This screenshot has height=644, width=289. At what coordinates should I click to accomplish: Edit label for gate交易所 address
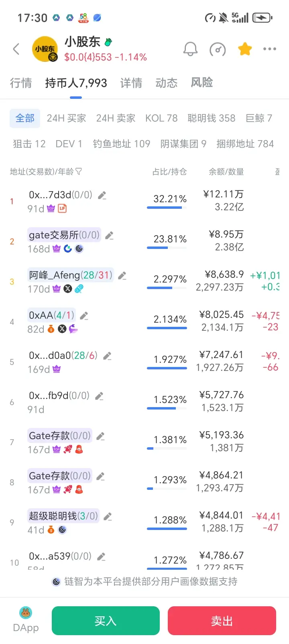pos(109,236)
